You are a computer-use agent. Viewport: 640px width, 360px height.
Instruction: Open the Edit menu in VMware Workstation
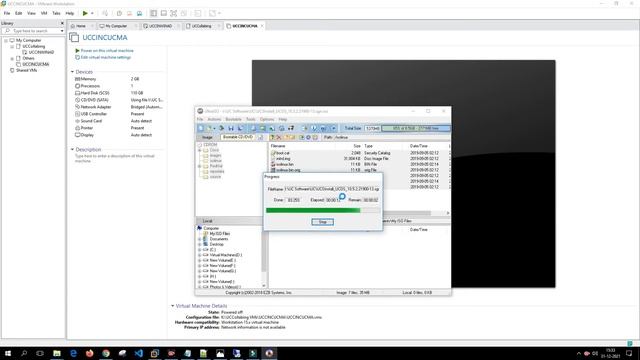point(19,13)
